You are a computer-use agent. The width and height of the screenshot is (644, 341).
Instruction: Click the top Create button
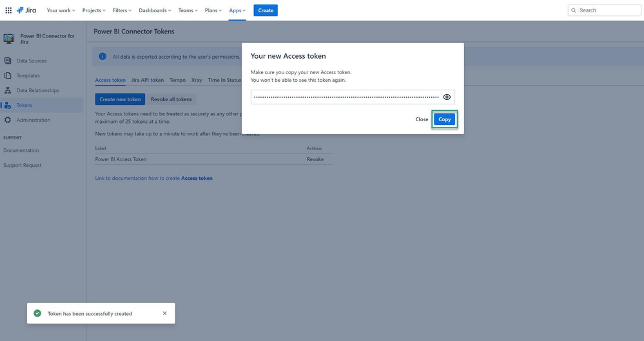tap(266, 10)
